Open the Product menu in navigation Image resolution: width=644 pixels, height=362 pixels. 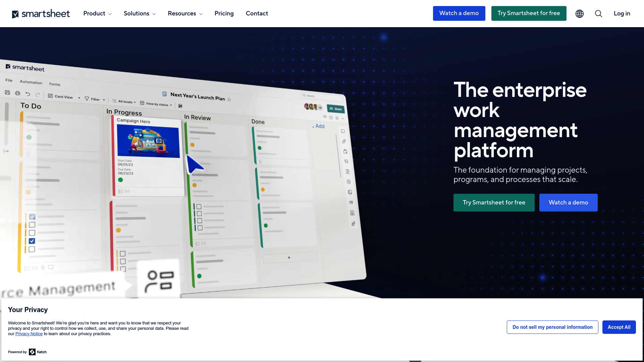pos(98,13)
